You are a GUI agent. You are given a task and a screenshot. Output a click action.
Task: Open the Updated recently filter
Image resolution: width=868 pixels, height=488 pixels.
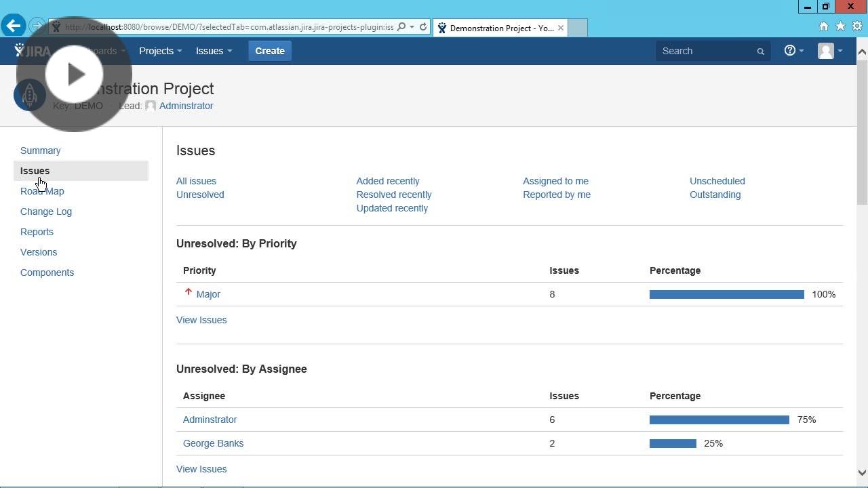click(392, 208)
